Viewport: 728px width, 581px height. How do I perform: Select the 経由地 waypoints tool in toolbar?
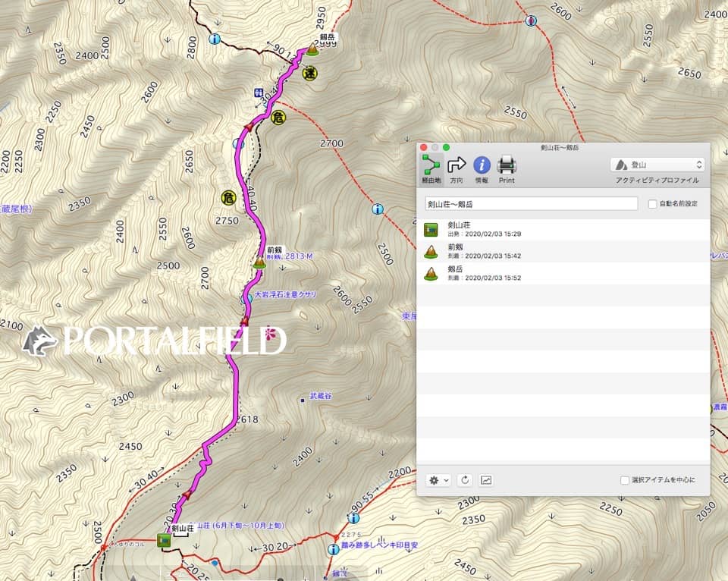[429, 165]
